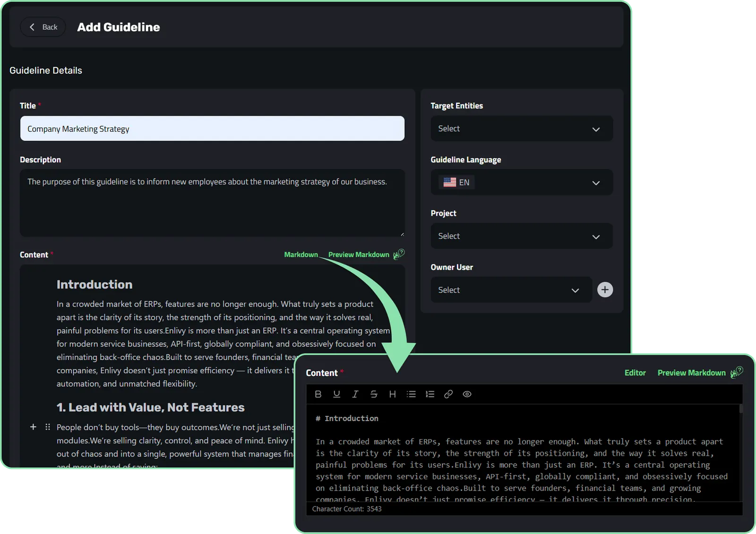This screenshot has height=534, width=756.
Task: Add a block with the plus handle
Action: pos(33,427)
